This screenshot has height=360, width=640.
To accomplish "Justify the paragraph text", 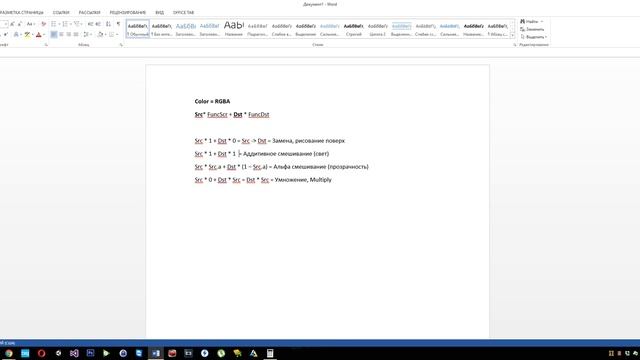I will click(76, 35).
